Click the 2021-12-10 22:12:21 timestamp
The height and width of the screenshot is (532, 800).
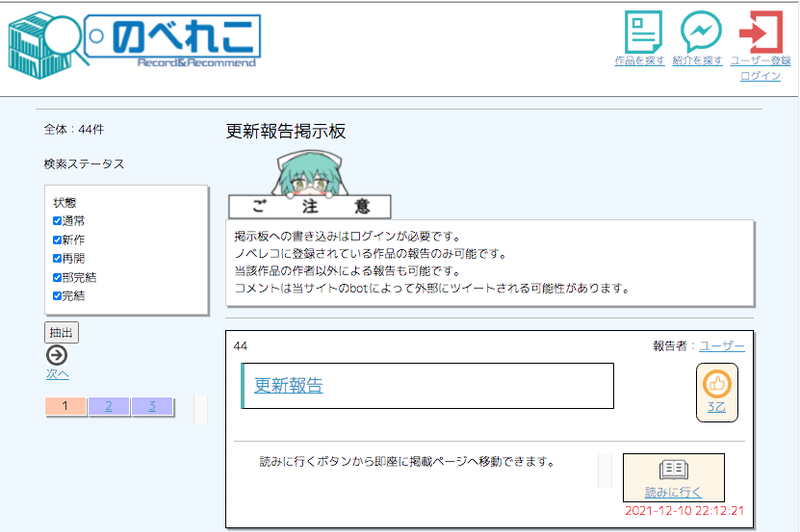(x=684, y=511)
